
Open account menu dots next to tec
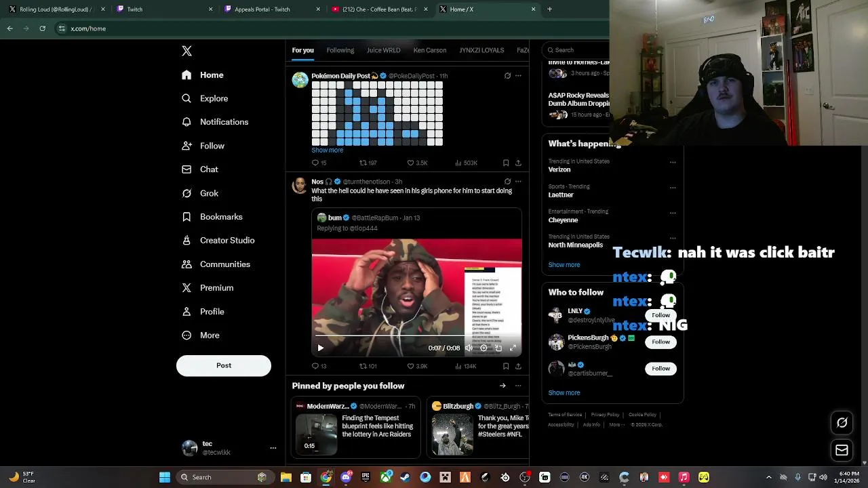pyautogui.click(x=273, y=448)
